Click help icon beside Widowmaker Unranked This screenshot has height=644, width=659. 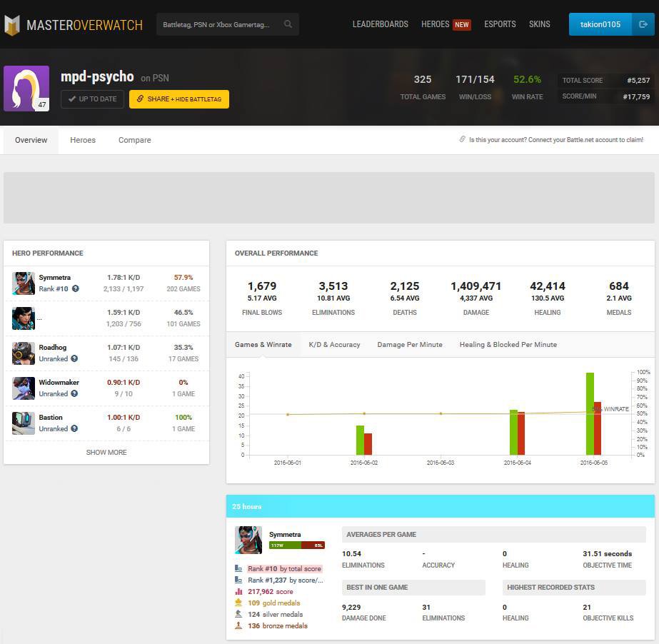tap(74, 393)
